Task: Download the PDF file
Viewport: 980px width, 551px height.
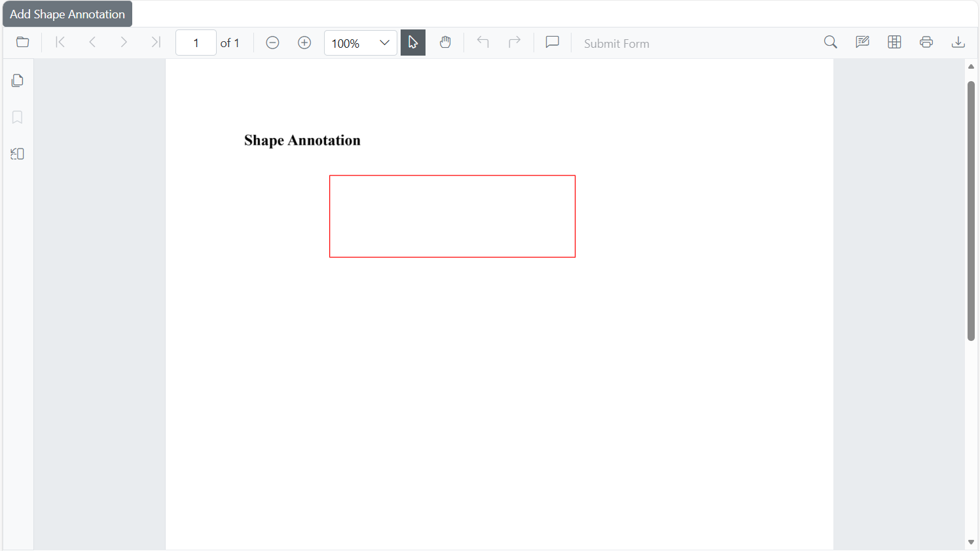Action: 958,43
